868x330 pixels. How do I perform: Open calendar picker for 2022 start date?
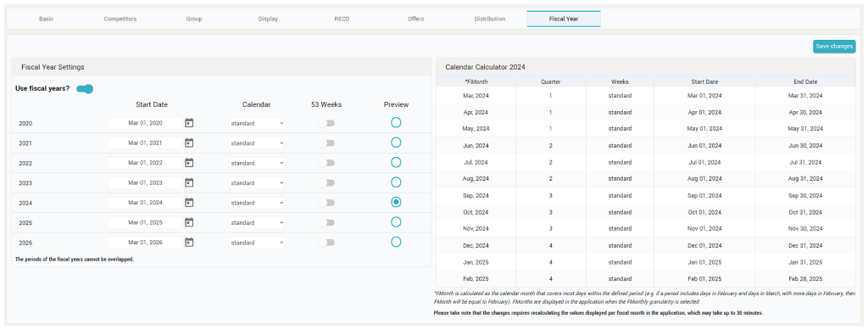pyautogui.click(x=189, y=163)
